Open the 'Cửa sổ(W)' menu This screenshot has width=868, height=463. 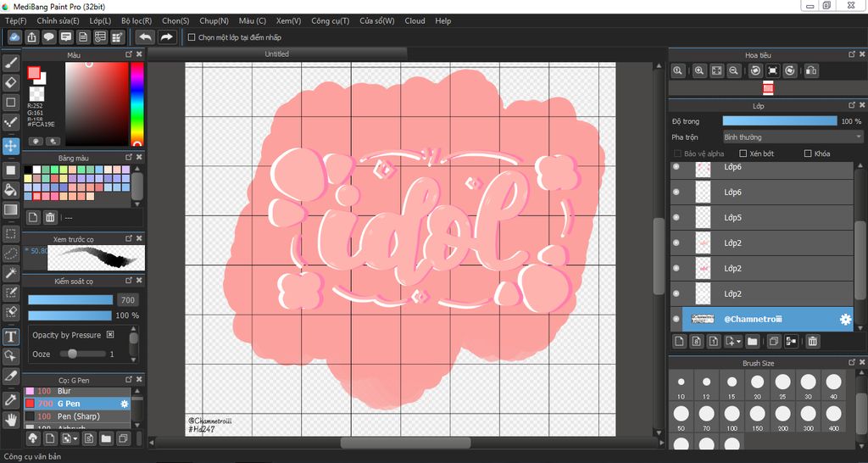click(x=377, y=21)
